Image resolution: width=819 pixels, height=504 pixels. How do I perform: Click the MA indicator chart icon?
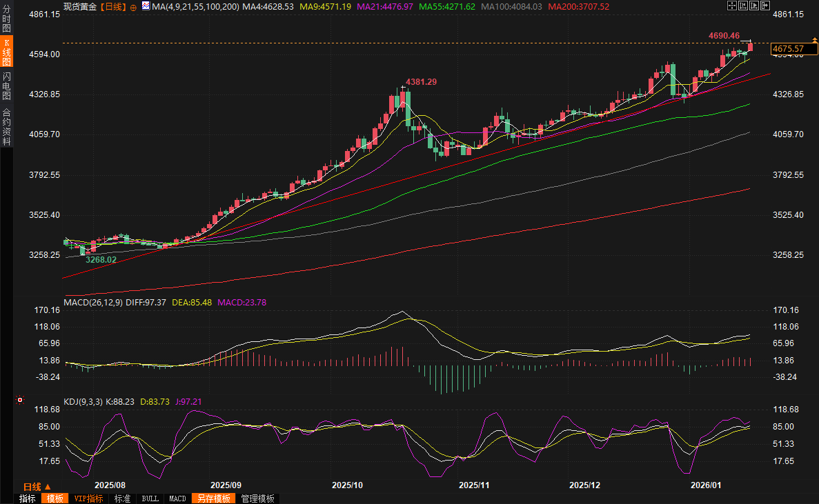pos(146,6)
